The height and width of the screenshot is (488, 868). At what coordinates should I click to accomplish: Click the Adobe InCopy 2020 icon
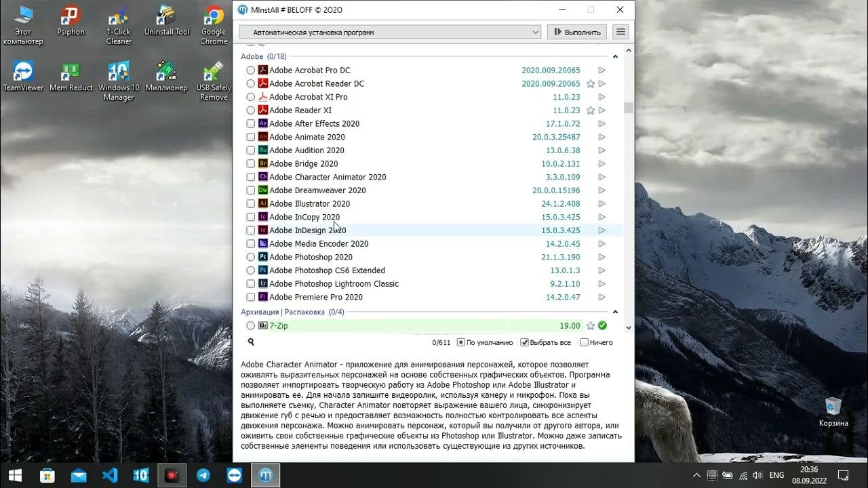[x=263, y=217]
